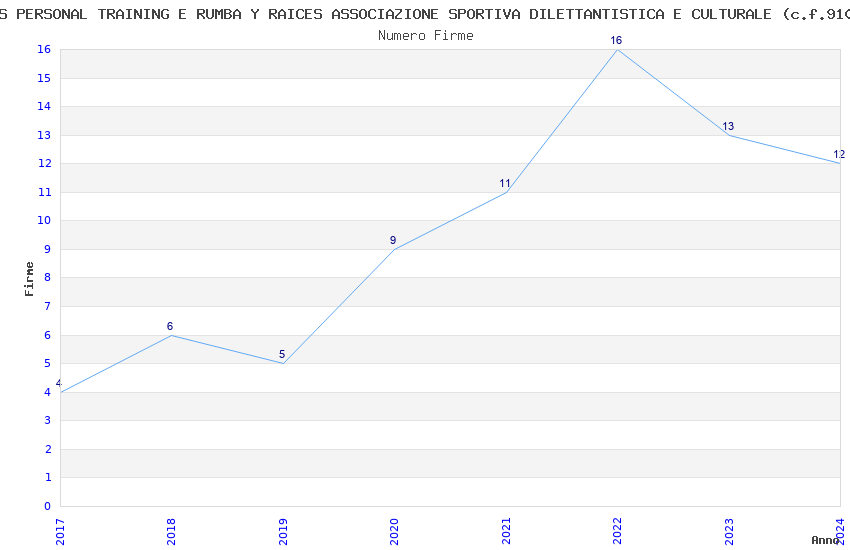850x550 pixels.
Task: Click the x-axis year 2022
Action: 617,532
